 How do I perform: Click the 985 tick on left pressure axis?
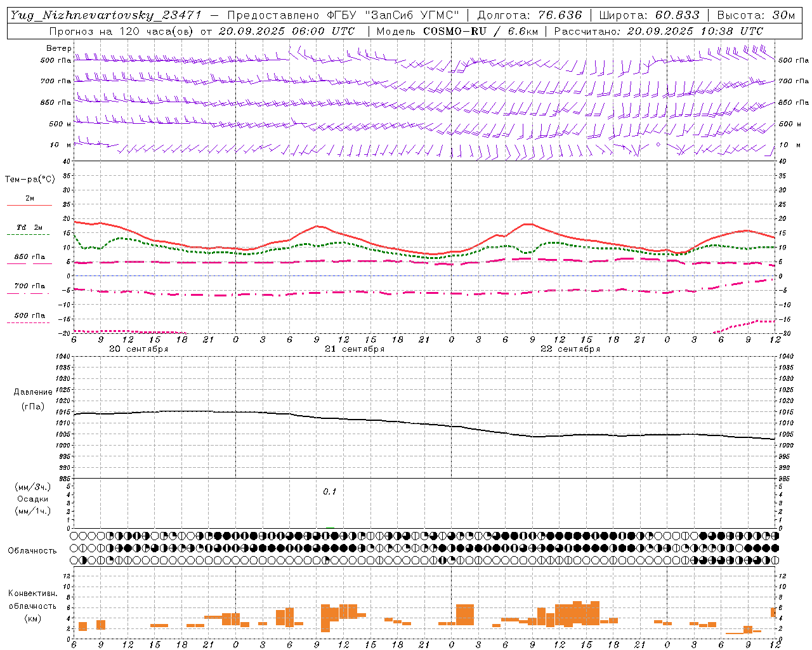pos(66,479)
